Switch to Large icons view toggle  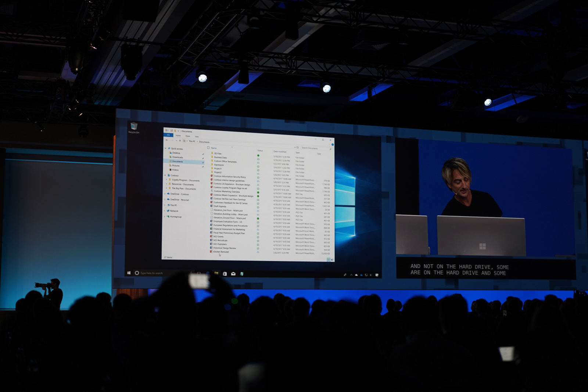(332, 260)
